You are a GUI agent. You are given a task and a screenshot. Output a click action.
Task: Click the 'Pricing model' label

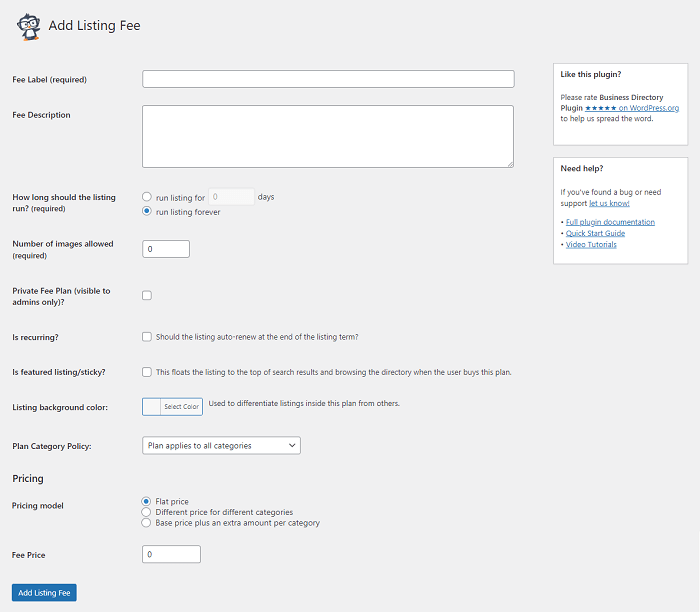[x=38, y=505]
